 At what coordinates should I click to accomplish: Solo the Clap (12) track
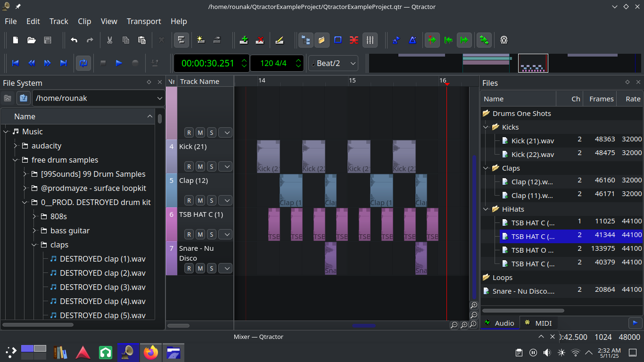click(211, 200)
